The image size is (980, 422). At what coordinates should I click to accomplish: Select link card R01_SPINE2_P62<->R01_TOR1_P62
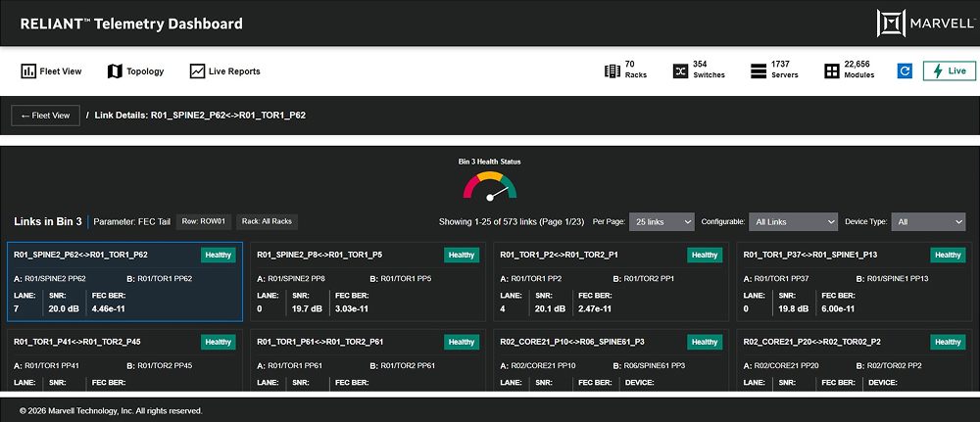point(124,282)
